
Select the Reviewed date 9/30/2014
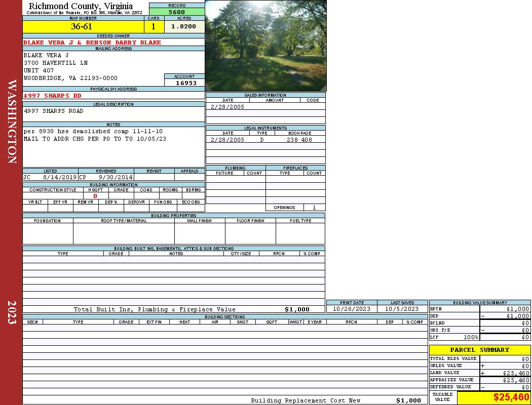116,178
